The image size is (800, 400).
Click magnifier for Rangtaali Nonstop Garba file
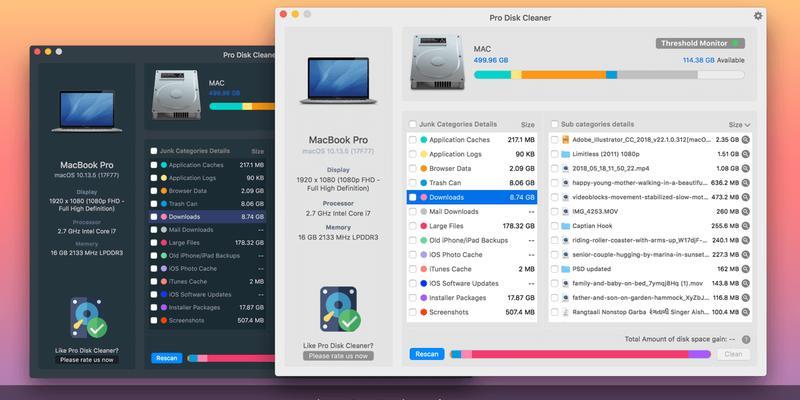pos(745,312)
